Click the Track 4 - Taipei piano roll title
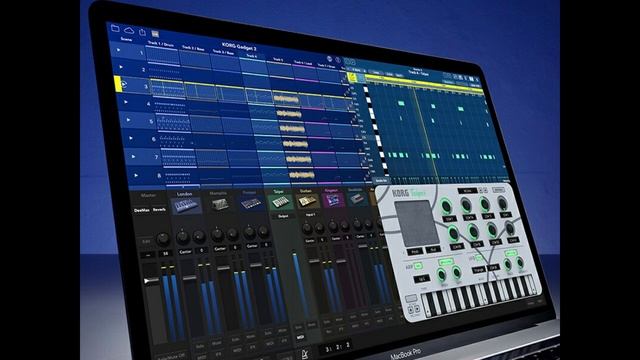 (x=418, y=73)
